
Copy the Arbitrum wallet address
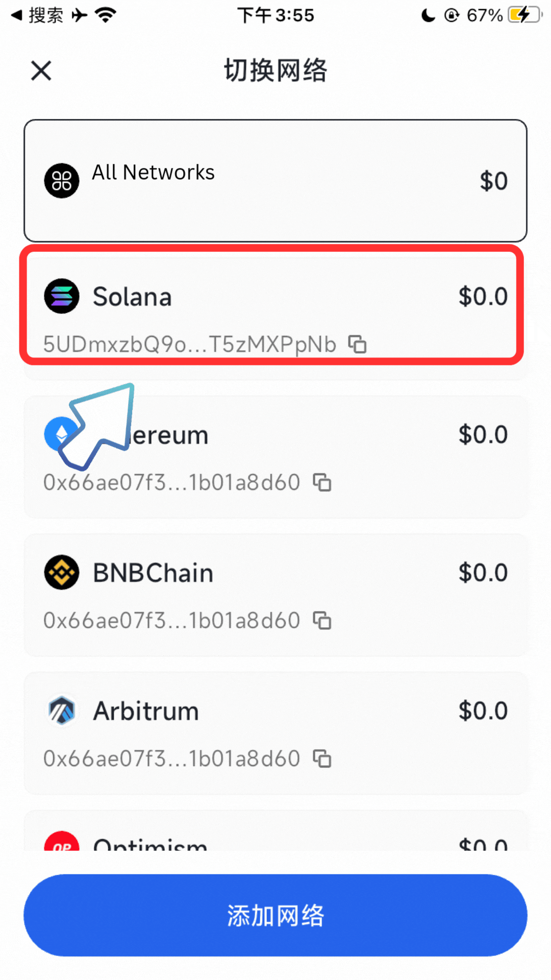(322, 759)
